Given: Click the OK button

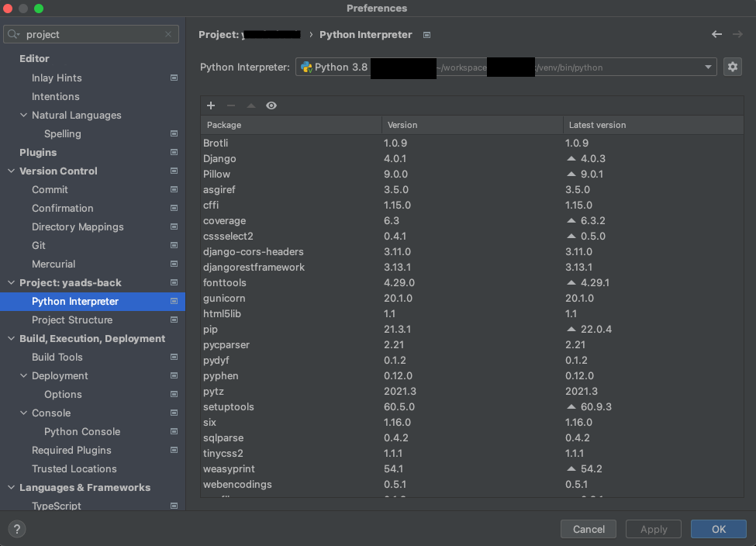Looking at the screenshot, I should [717, 529].
